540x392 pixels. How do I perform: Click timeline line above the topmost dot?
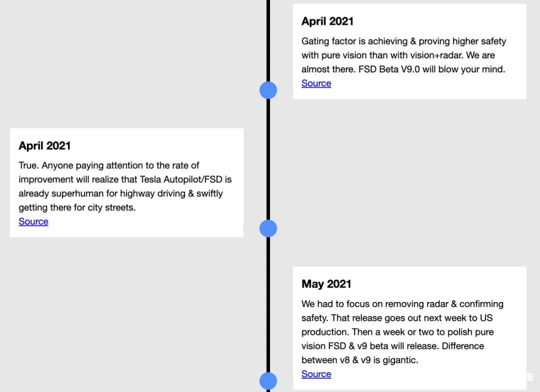coord(268,40)
